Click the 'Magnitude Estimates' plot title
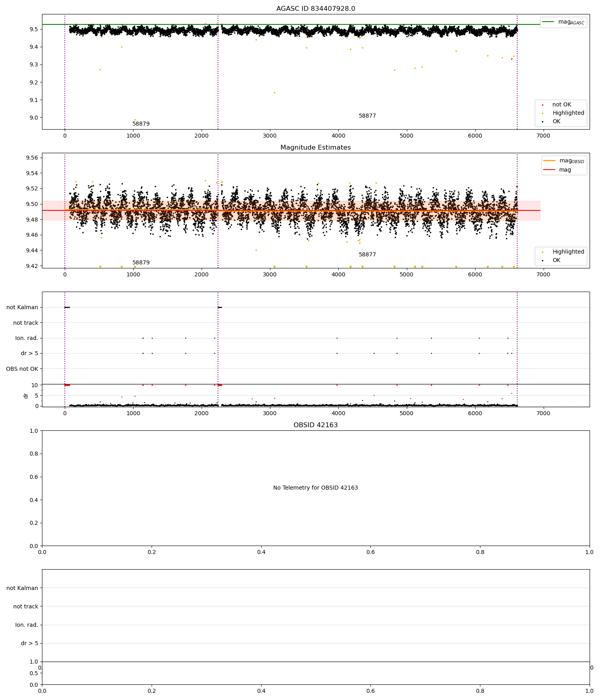This screenshot has height=700, width=600. 316,148
